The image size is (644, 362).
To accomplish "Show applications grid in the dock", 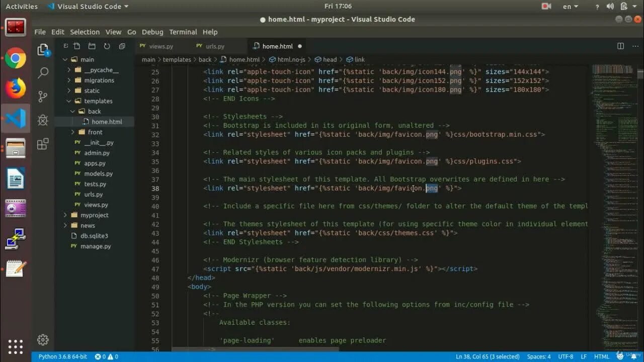I will (x=16, y=346).
